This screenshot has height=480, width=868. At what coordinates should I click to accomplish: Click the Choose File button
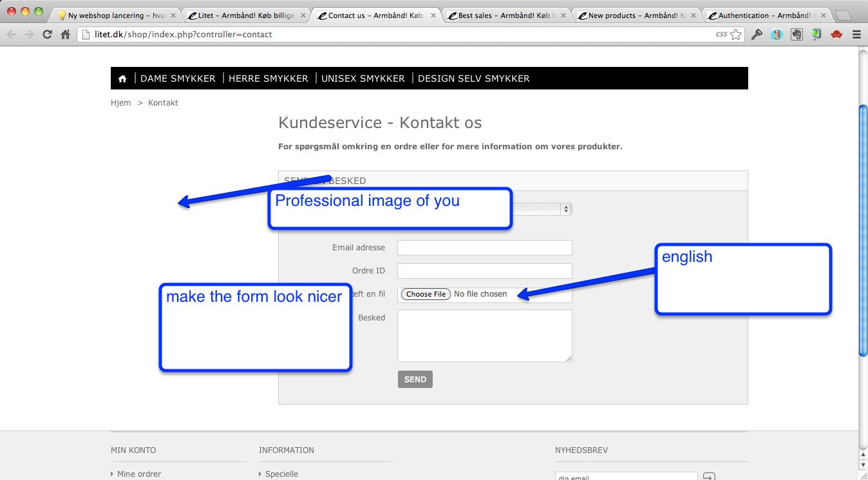426,294
